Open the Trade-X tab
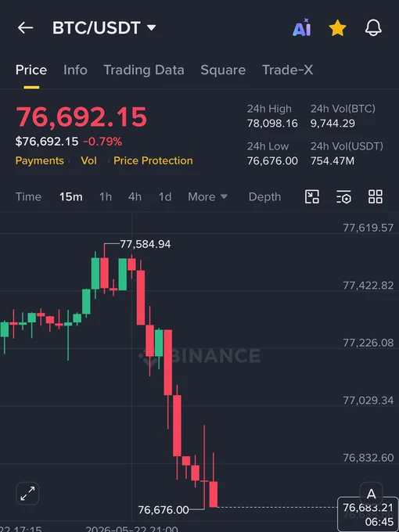The height and width of the screenshot is (532, 399). pyautogui.click(x=288, y=70)
